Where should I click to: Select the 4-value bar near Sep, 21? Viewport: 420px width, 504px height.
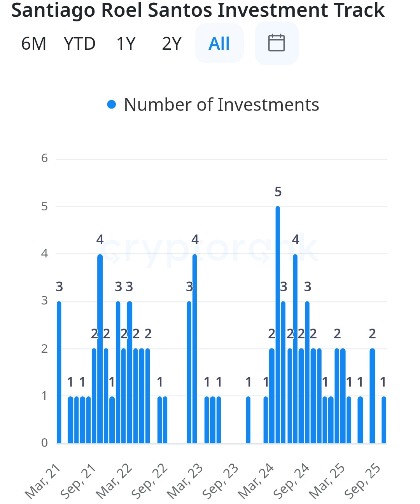point(100,349)
